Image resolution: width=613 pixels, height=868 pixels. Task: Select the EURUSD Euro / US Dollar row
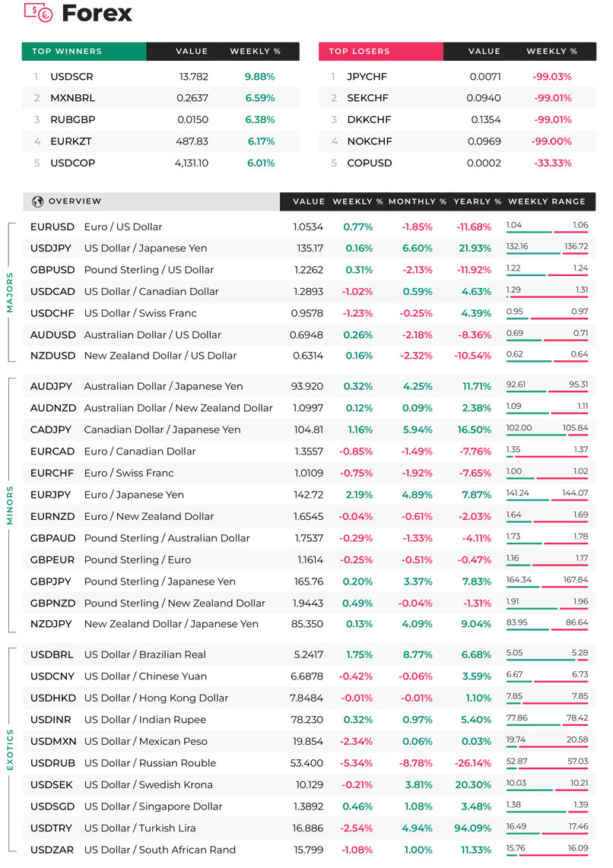[309, 227]
